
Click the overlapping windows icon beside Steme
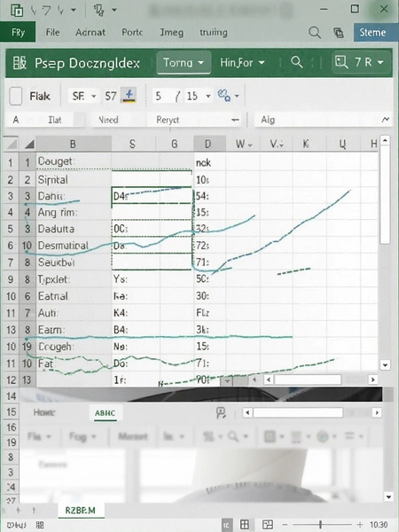[x=339, y=33]
